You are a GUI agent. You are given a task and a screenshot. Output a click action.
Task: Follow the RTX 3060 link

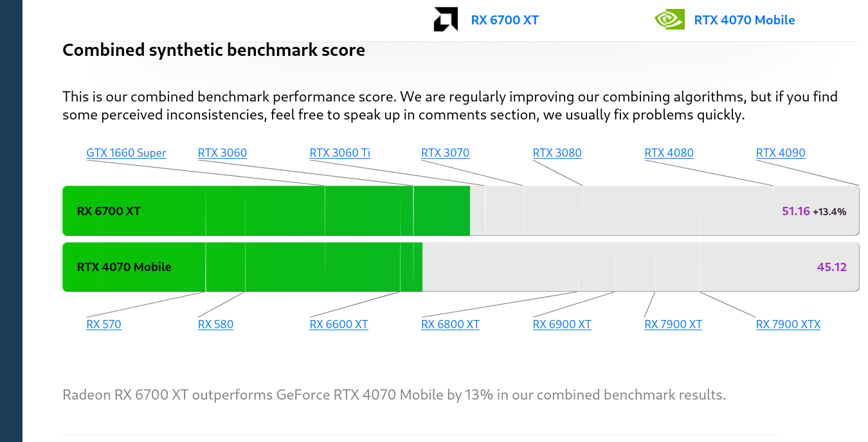(222, 153)
